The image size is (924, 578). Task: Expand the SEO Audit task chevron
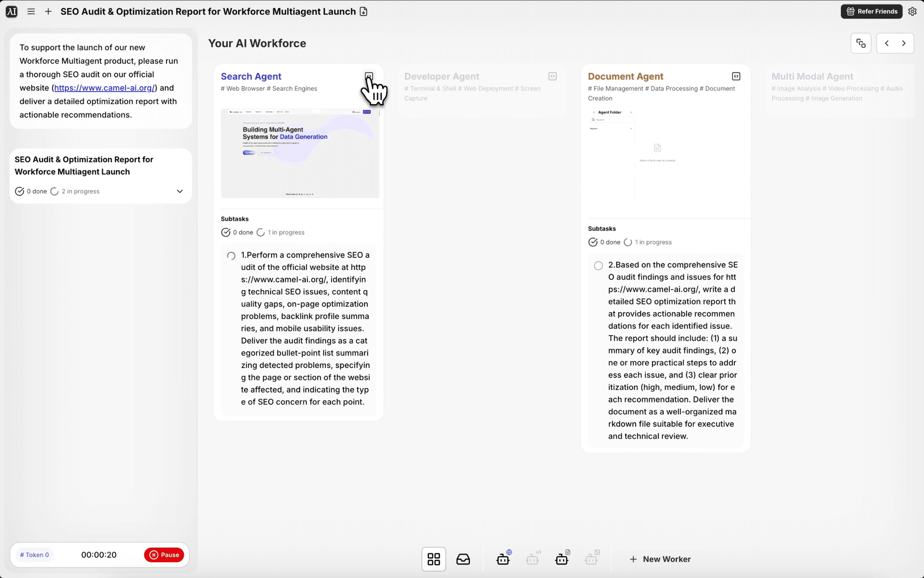coord(180,191)
